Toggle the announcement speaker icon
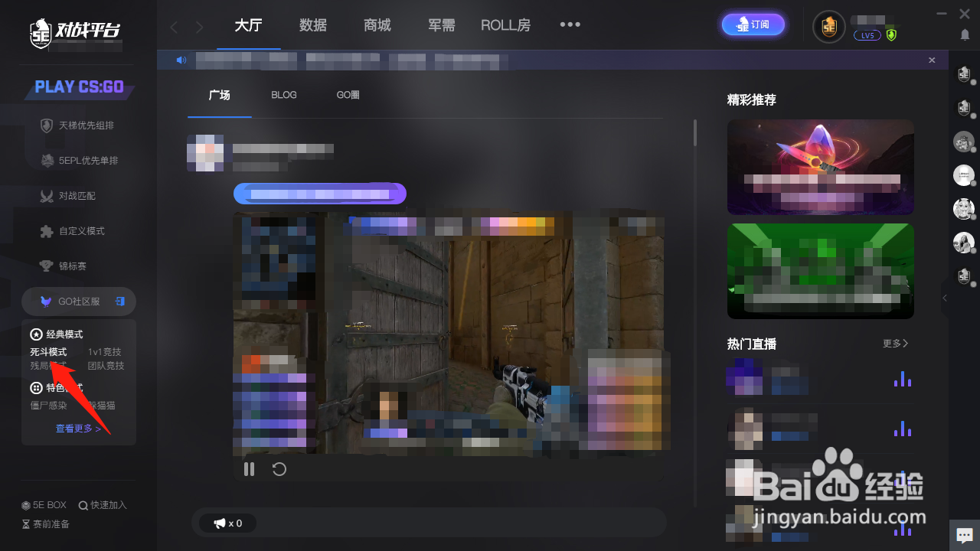The height and width of the screenshot is (551, 980). pyautogui.click(x=181, y=60)
